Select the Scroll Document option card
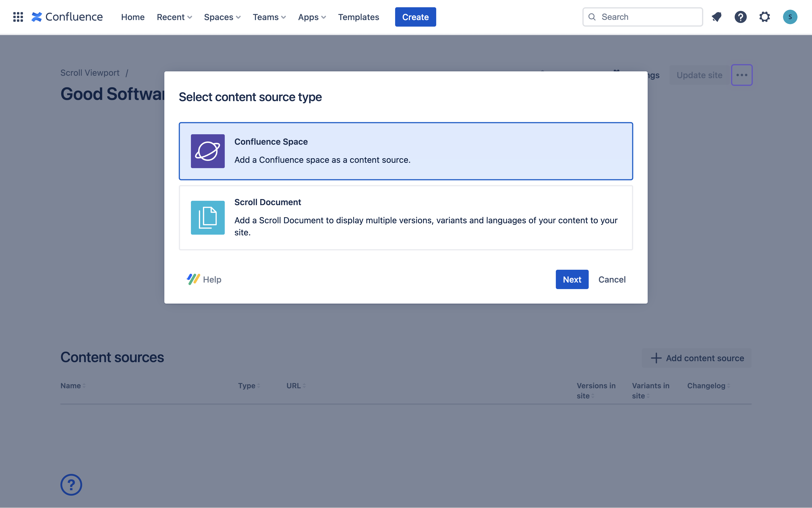 [x=406, y=218]
